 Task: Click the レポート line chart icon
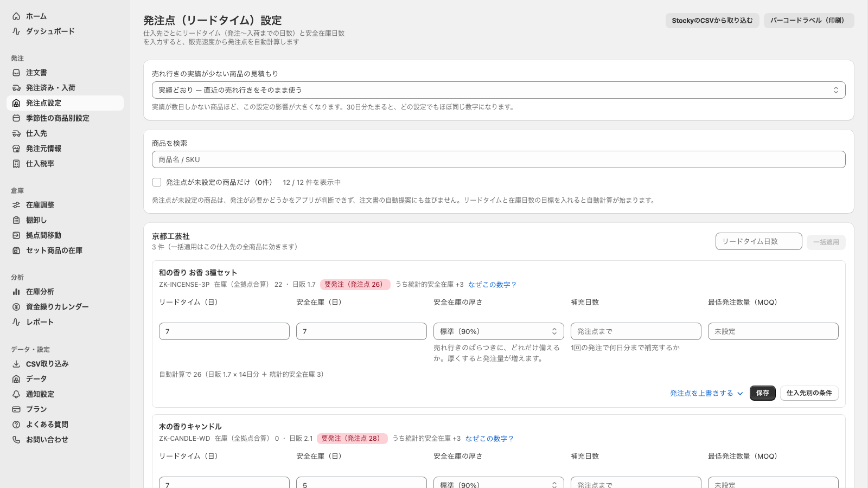point(16,322)
